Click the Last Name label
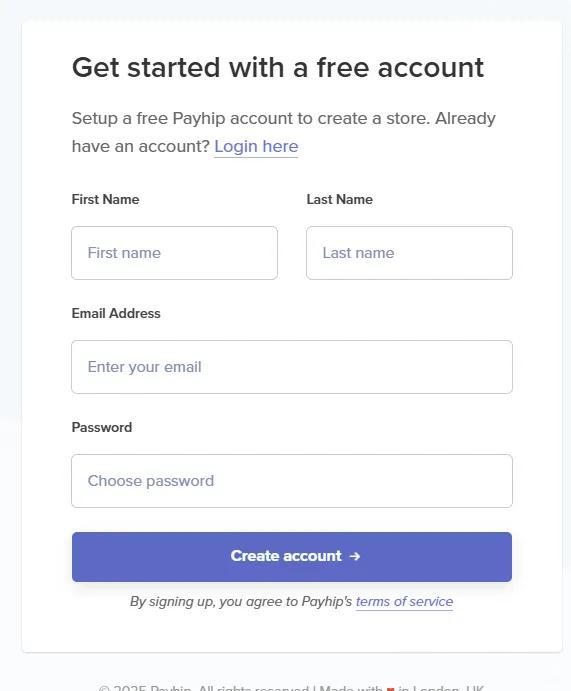 (340, 199)
